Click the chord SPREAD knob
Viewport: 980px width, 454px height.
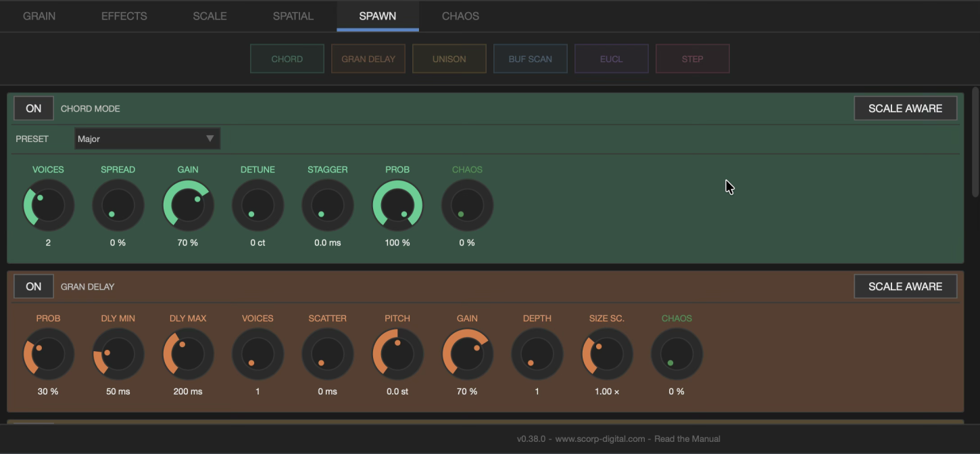coord(118,205)
